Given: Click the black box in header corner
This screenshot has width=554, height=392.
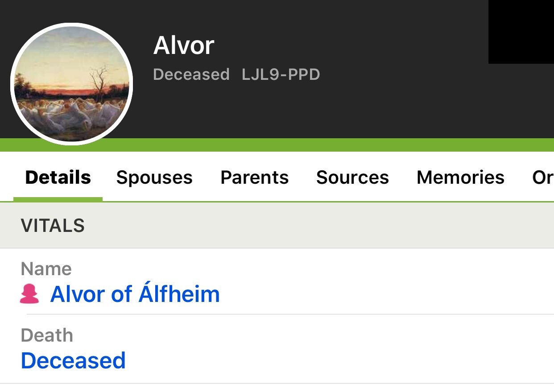Looking at the screenshot, I should [521, 32].
